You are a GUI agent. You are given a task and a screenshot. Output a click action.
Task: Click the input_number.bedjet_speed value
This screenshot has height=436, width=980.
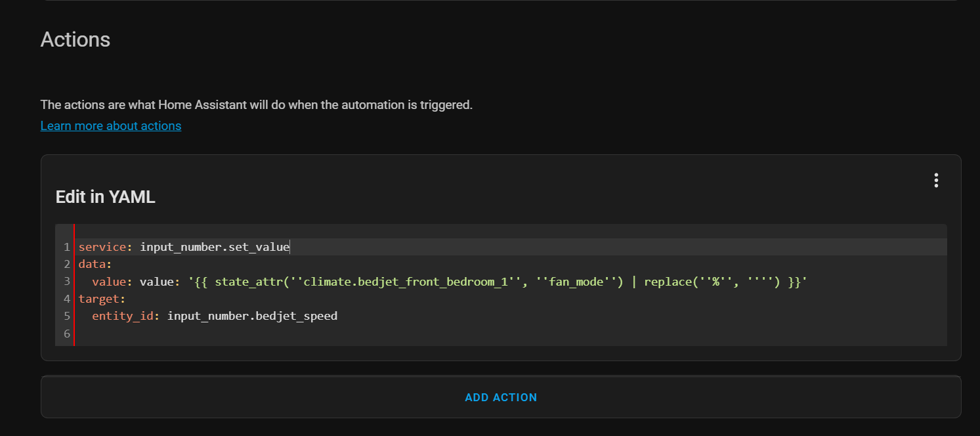[252, 316]
